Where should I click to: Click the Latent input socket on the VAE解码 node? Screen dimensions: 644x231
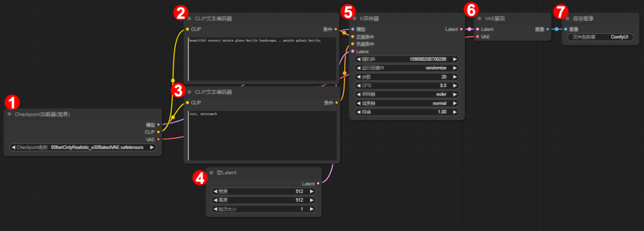pyautogui.click(x=477, y=29)
